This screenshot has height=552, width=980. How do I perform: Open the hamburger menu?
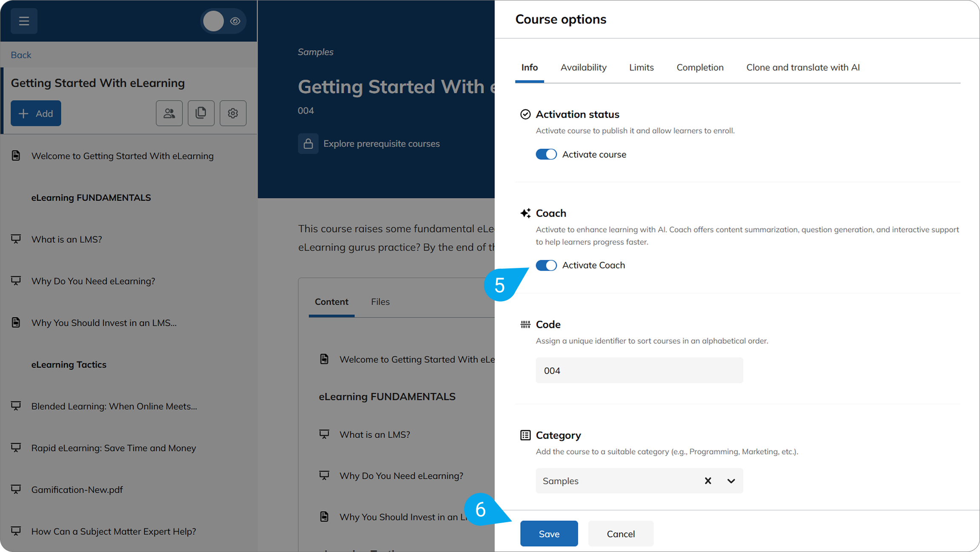tap(24, 21)
